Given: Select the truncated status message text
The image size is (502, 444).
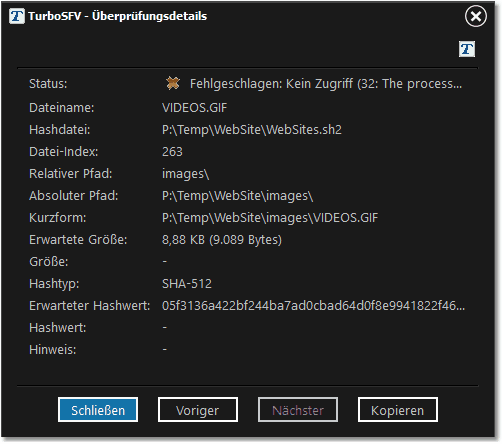Looking at the screenshot, I should coord(326,84).
